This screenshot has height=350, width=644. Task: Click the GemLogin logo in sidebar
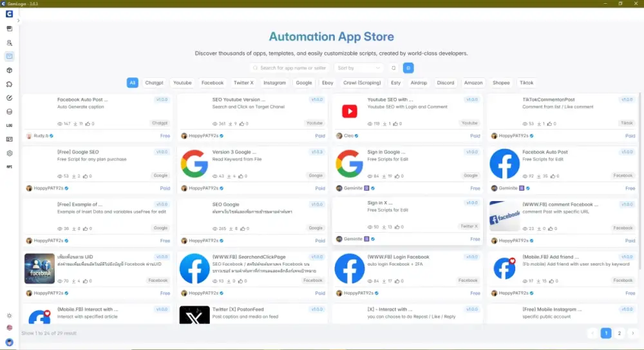pos(9,14)
